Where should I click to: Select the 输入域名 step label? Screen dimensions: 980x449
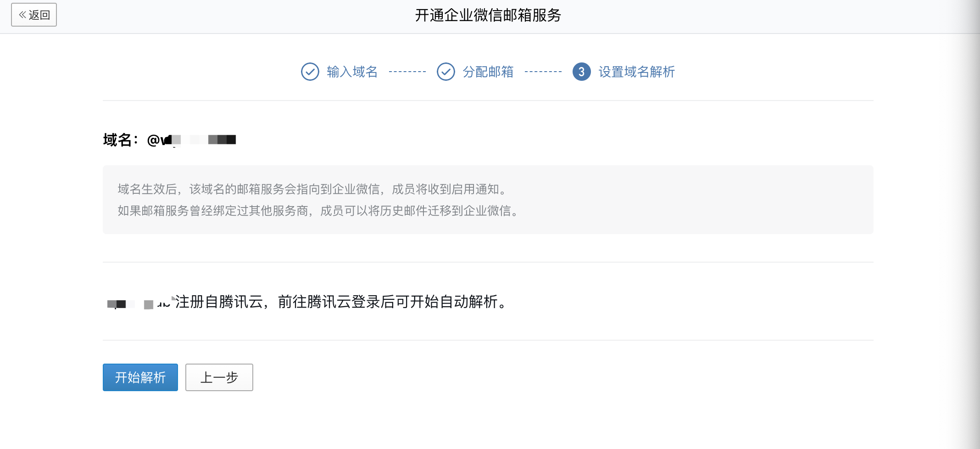pos(352,72)
